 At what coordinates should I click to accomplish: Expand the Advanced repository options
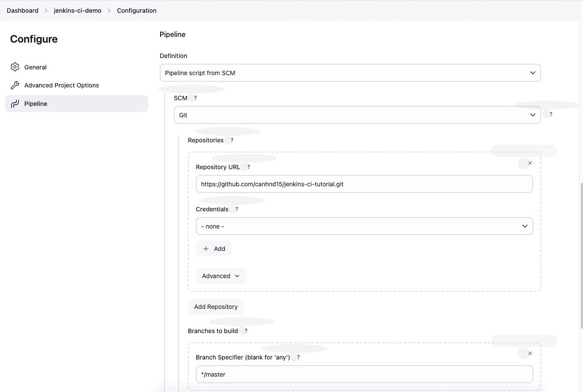click(x=221, y=276)
